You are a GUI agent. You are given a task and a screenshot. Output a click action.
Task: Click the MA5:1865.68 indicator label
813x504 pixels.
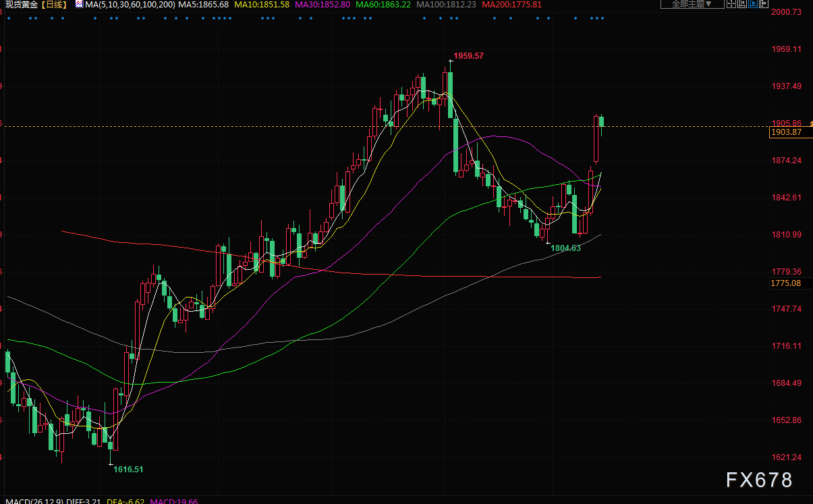[x=203, y=5]
